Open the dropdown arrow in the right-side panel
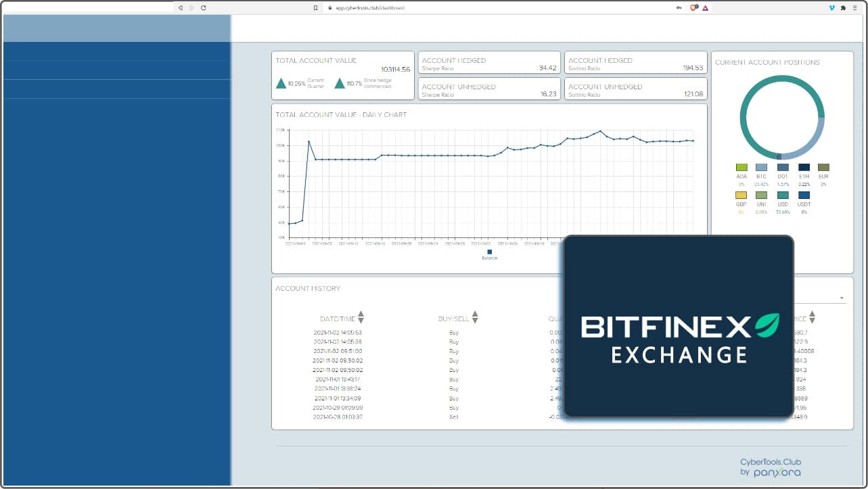This screenshot has height=489, width=868. pos(841,298)
